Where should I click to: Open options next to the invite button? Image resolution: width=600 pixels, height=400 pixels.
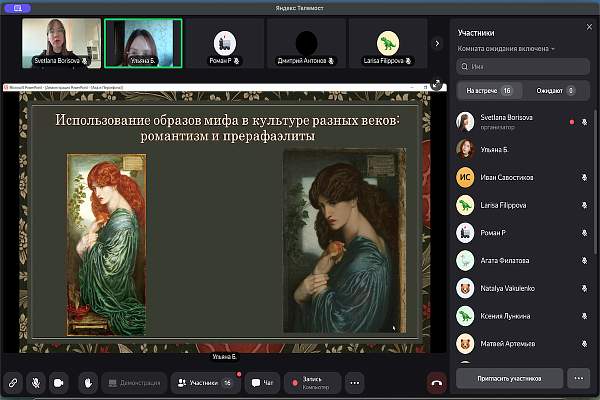click(x=579, y=378)
